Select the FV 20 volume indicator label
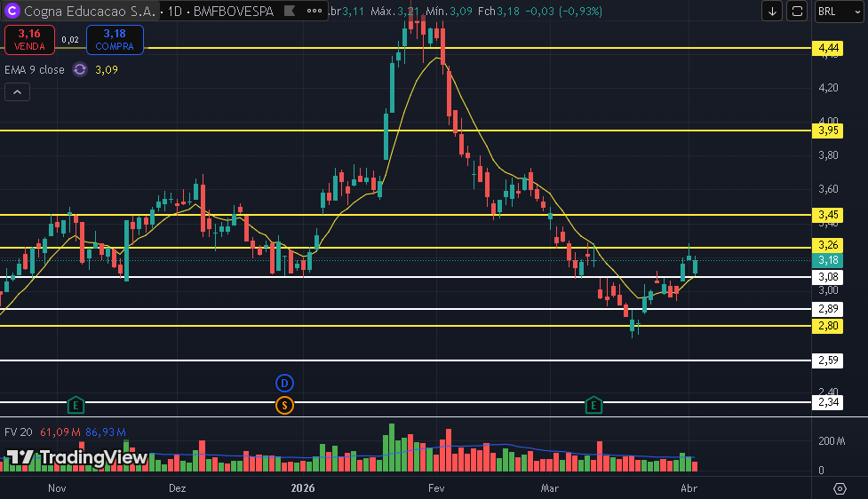The width and height of the screenshot is (868, 499). point(19,432)
